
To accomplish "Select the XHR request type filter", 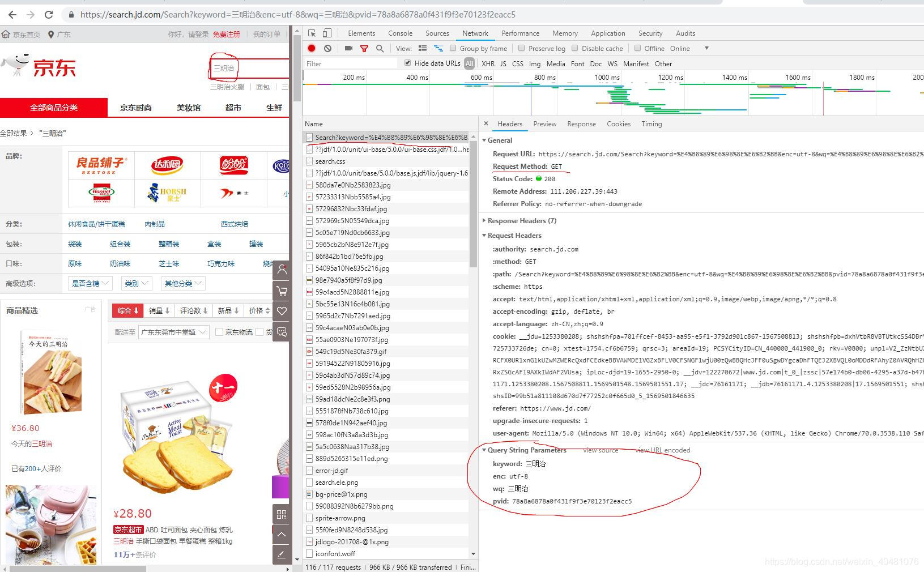I will [488, 63].
